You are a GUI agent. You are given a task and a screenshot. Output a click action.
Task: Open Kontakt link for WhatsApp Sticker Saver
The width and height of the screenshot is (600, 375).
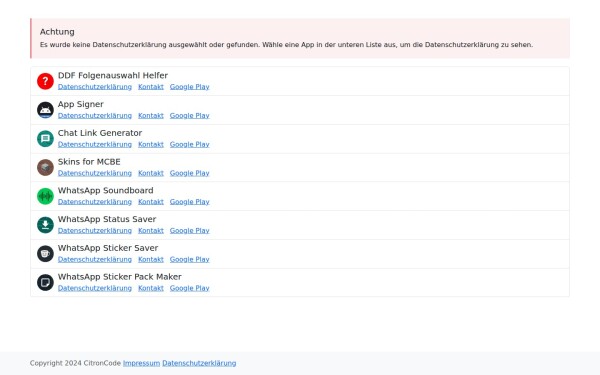pyautogui.click(x=151, y=259)
